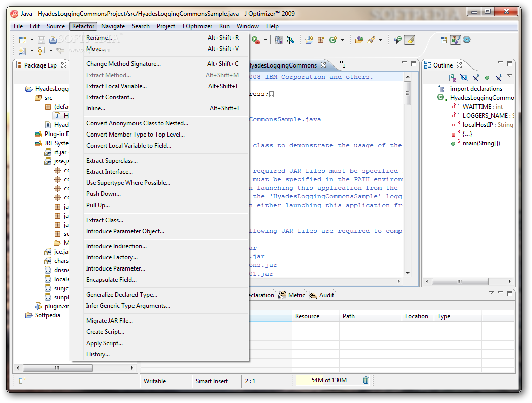Click Open Perspective icon
Viewport: 532px width, 403px height.
444,40
